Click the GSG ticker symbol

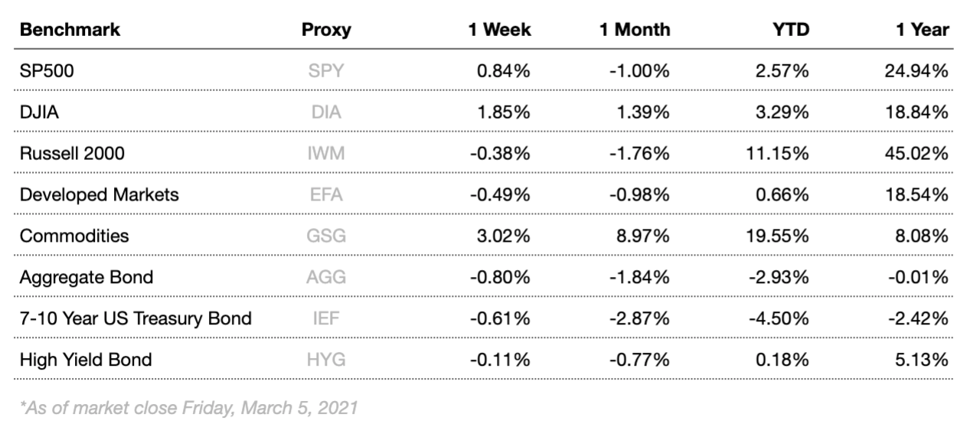(x=326, y=236)
